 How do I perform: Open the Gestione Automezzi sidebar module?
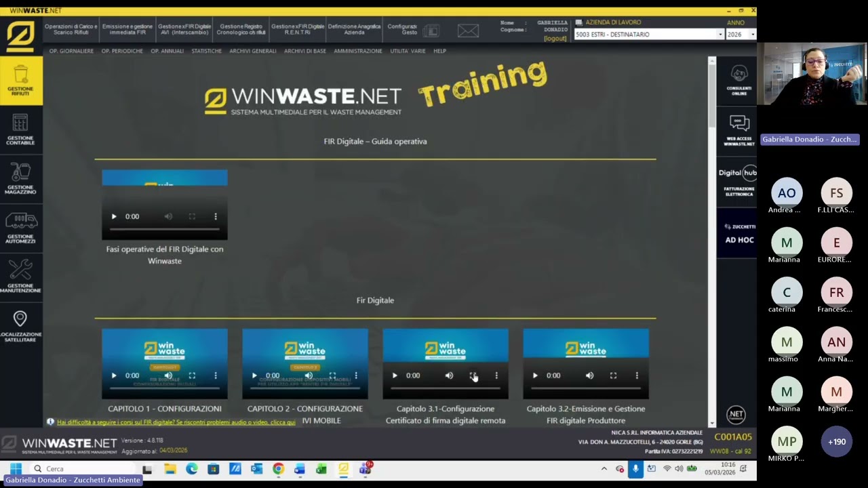(x=21, y=228)
